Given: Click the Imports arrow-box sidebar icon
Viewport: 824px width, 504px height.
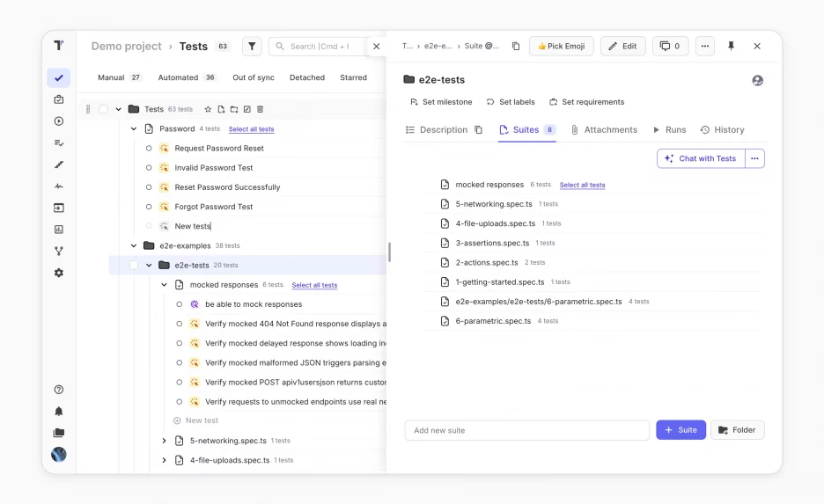Looking at the screenshot, I should point(59,208).
